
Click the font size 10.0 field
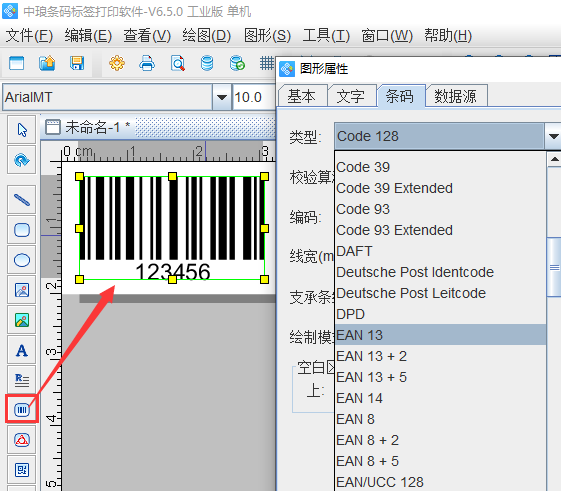254,97
